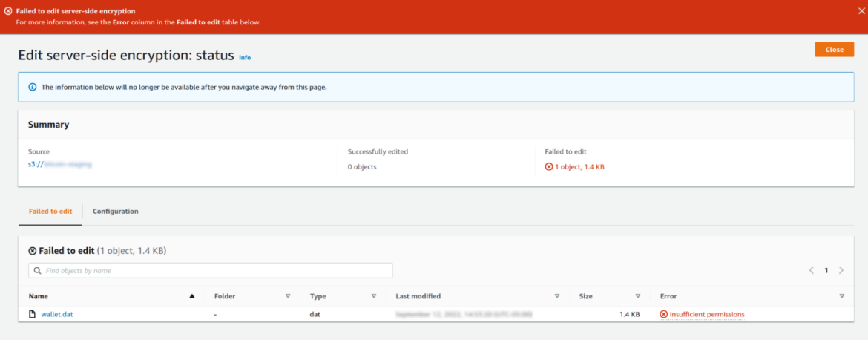Image resolution: width=868 pixels, height=340 pixels.
Task: Focus the Find objects by name field
Action: (x=211, y=270)
